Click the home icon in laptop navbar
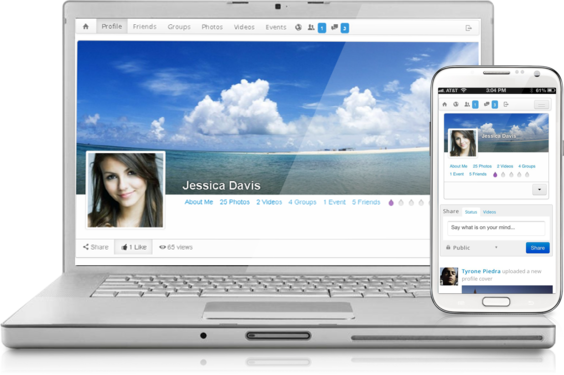Screen dimensions: 564x375 [x=86, y=27]
